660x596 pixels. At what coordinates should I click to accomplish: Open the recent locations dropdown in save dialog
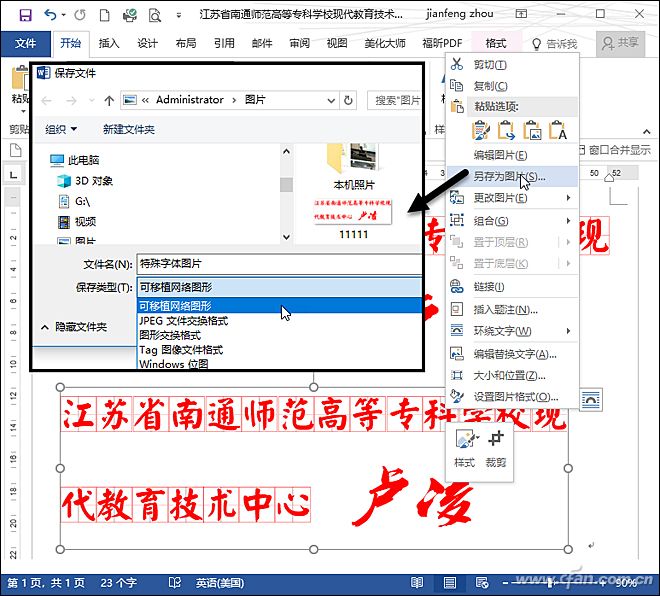[92, 101]
